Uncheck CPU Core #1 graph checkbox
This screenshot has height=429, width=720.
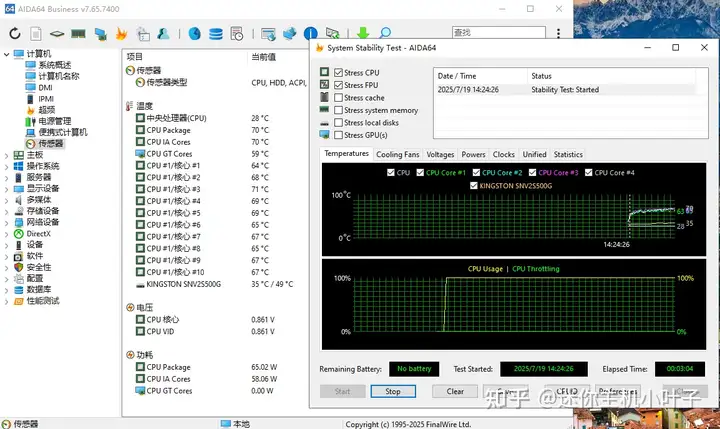[420, 173]
